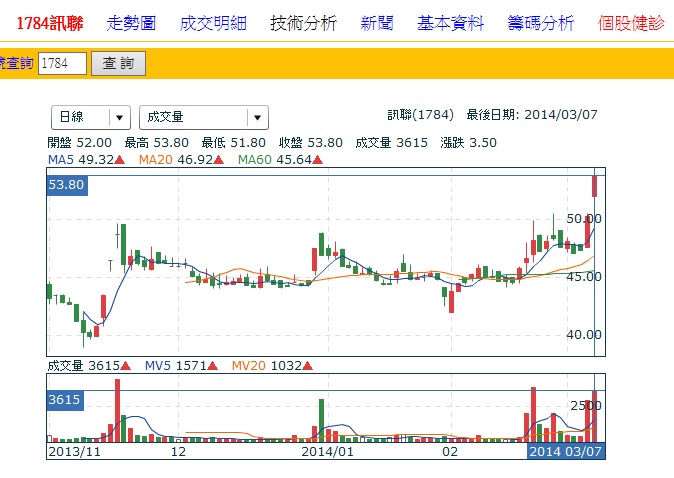Select the 技術分析 tab
Viewport: 674px width, 478px height.
click(x=303, y=23)
